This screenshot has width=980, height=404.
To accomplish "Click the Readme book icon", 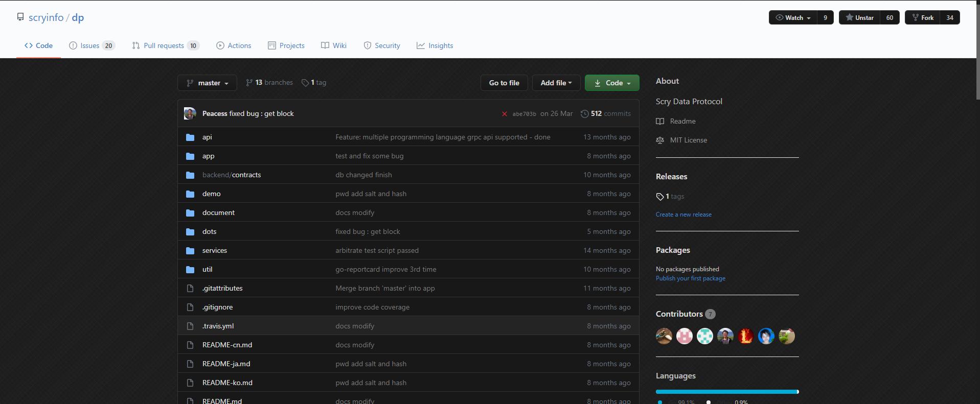I will pos(660,121).
